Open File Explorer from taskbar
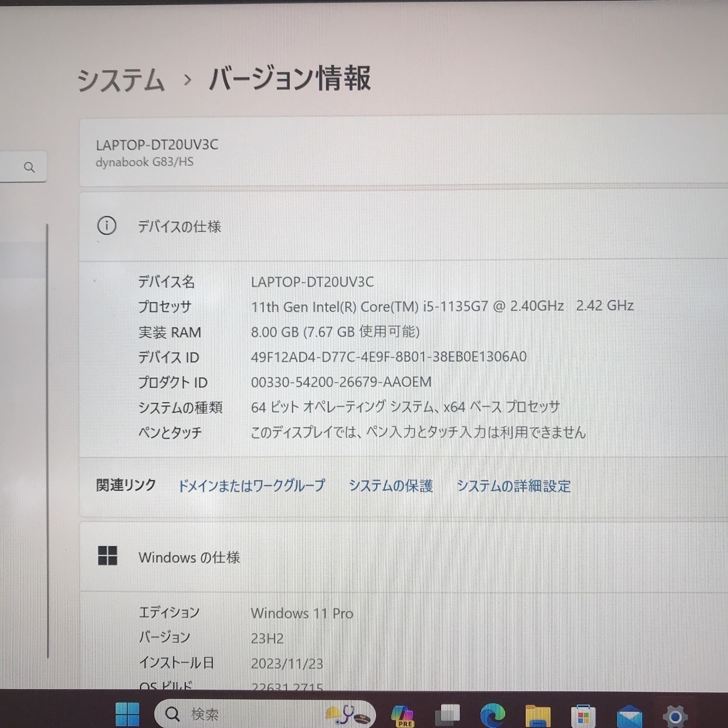 click(537, 715)
